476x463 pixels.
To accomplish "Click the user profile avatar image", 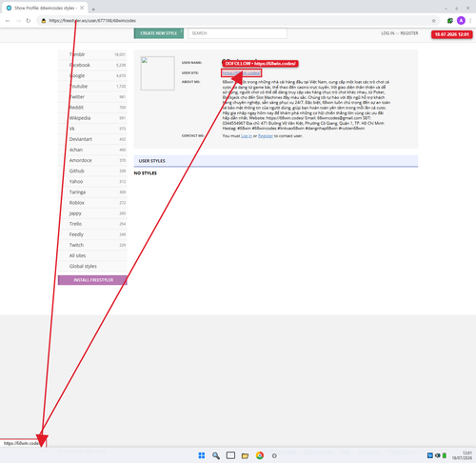I will tap(158, 73).
